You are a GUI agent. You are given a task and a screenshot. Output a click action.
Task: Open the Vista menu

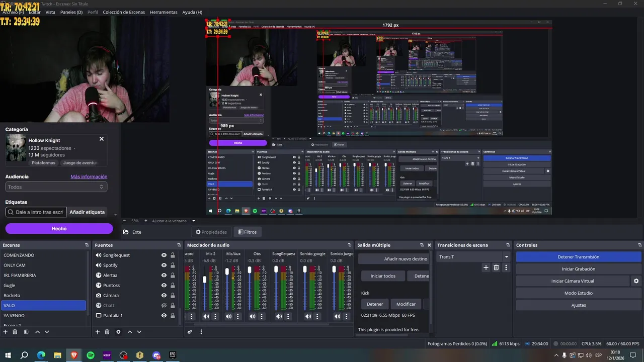tap(50, 12)
